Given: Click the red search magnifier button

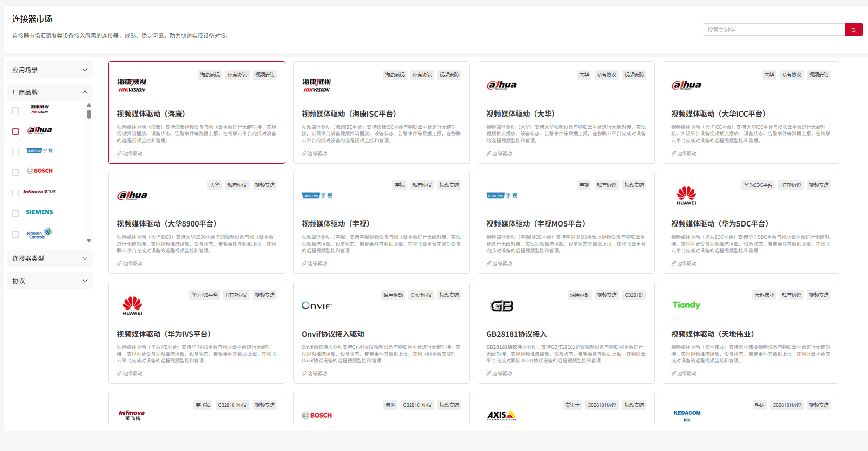Looking at the screenshot, I should click(x=854, y=30).
